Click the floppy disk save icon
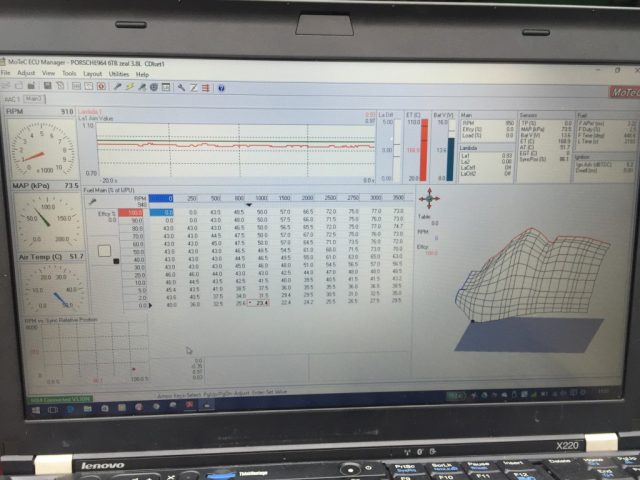640x480 pixels. tap(47, 85)
